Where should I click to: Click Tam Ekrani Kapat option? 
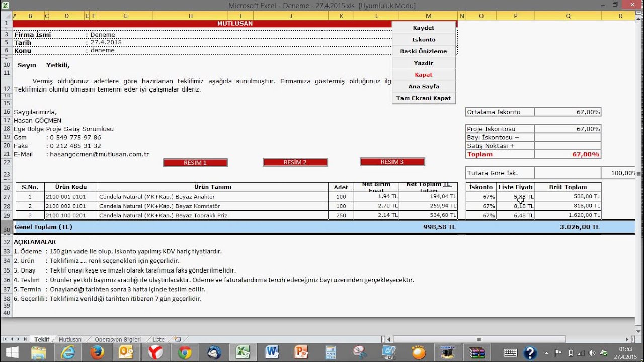[424, 98]
